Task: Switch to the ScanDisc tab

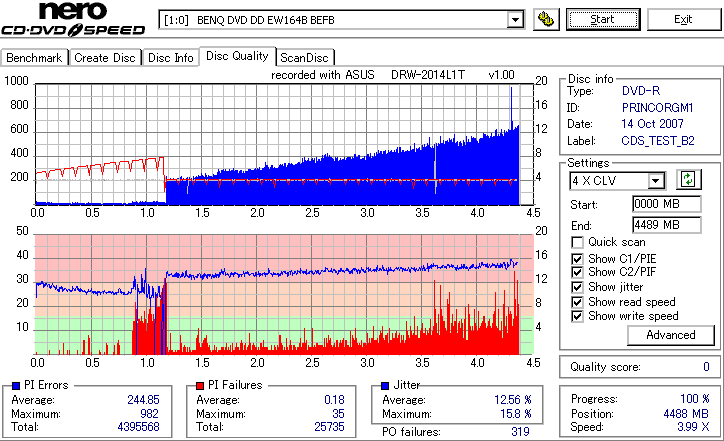Action: (x=304, y=58)
